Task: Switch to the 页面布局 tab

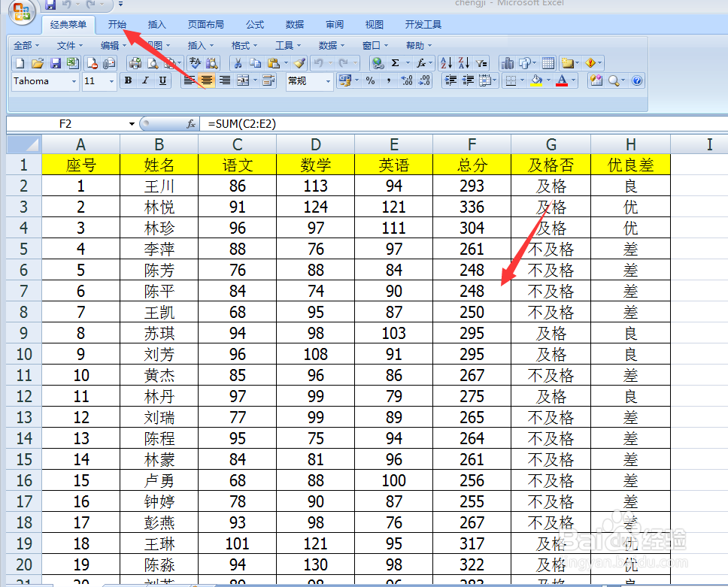Action: click(205, 25)
